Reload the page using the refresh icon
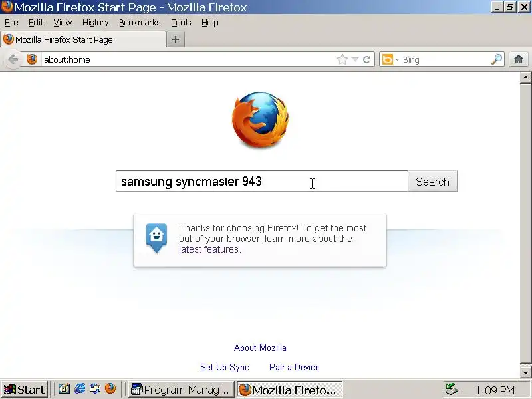 pyautogui.click(x=366, y=60)
